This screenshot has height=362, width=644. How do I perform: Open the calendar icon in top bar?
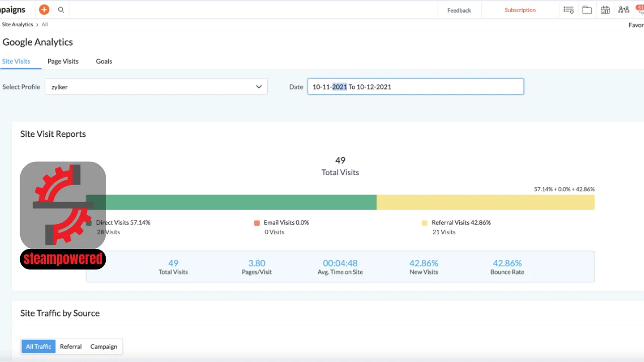[x=605, y=10]
